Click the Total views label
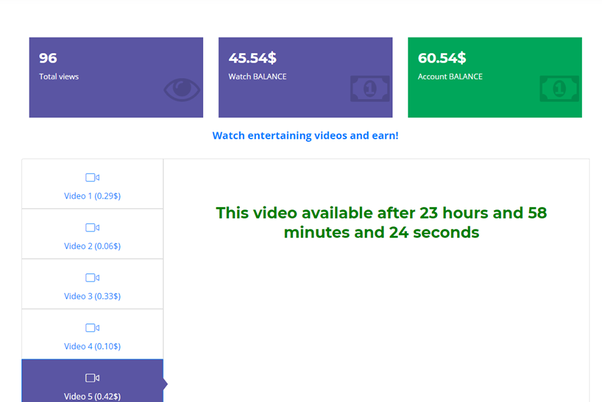This screenshot has width=602, height=402. coord(59,76)
